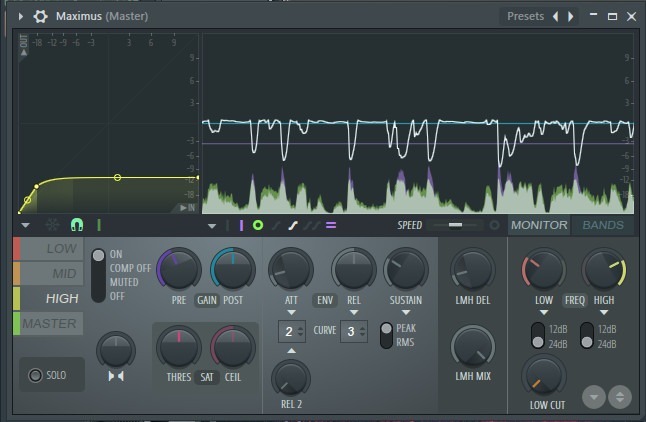Click the stereo separation knob
Image resolution: width=646 pixels, height=422 pixels.
[116, 350]
